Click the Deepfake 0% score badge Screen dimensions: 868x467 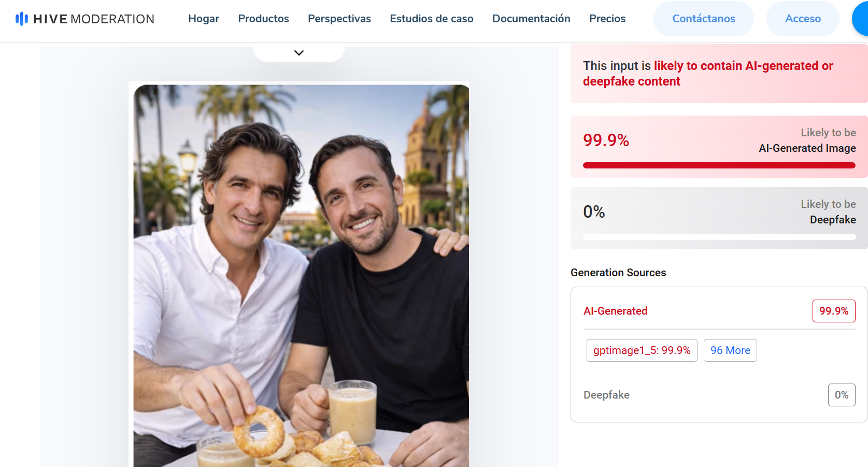842,395
